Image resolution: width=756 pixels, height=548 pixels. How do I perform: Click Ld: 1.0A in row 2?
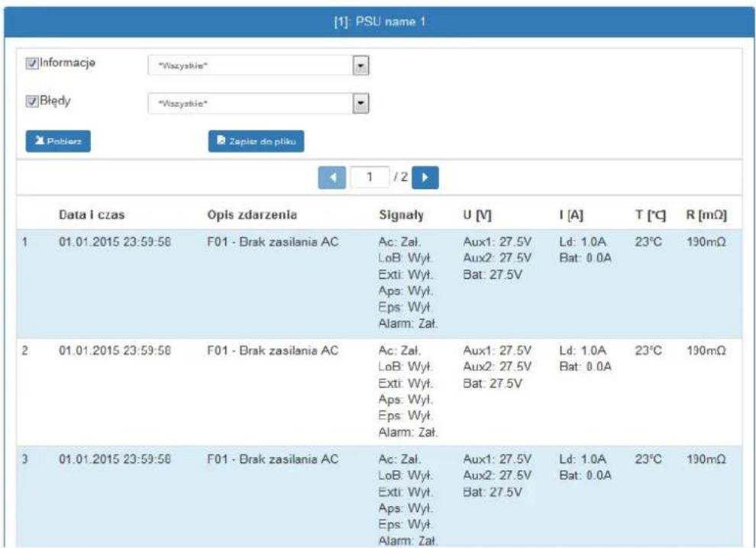click(583, 350)
